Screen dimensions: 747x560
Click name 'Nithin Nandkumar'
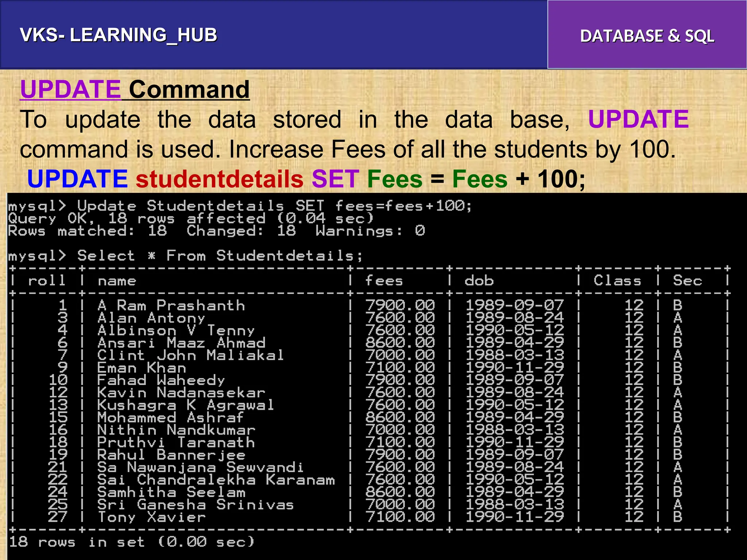176,430
